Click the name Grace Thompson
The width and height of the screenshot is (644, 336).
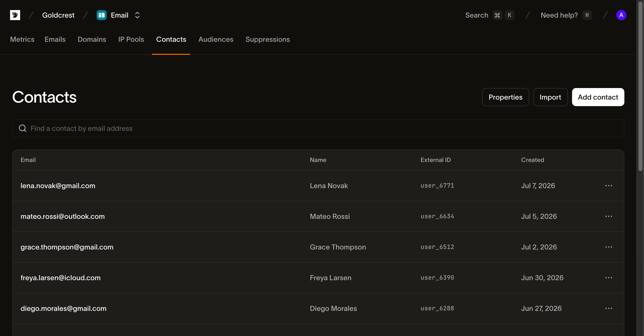click(338, 247)
